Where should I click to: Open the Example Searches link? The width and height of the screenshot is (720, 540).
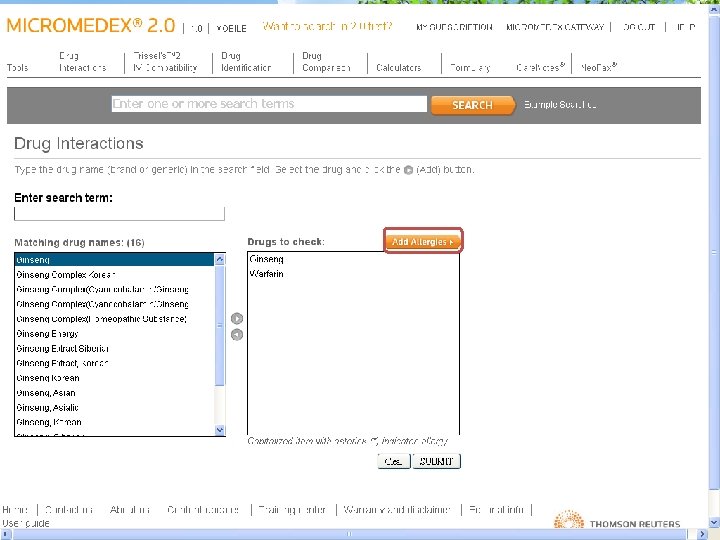(x=560, y=105)
